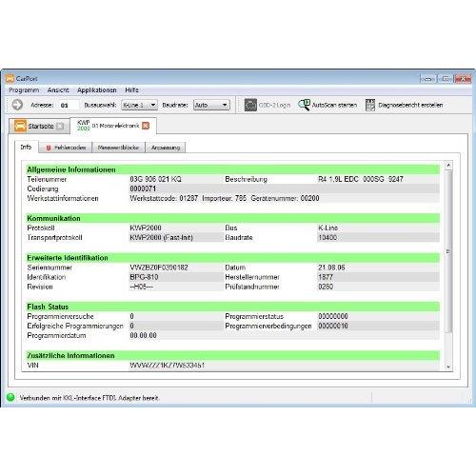Viewport: 476px width, 476px height.
Task: Click the green connection status indicator
Action: (x=10, y=397)
